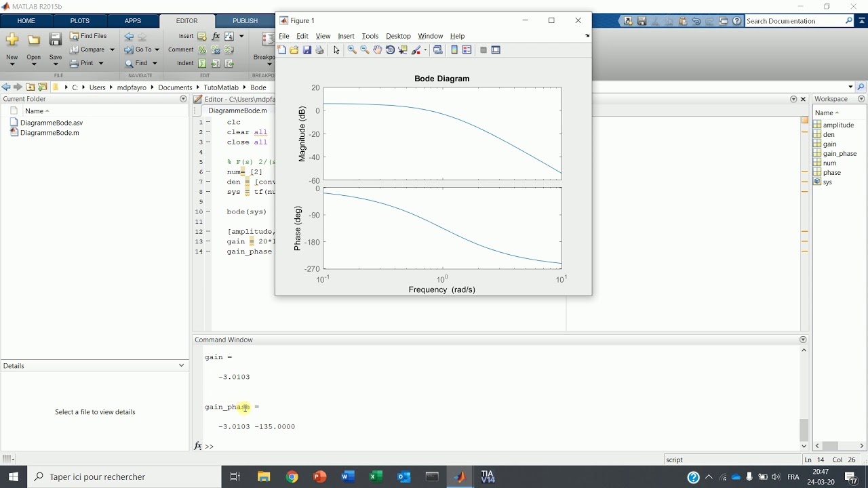Image resolution: width=868 pixels, height=488 pixels.
Task: Switch to the APPS ribbon tab
Action: click(x=133, y=21)
